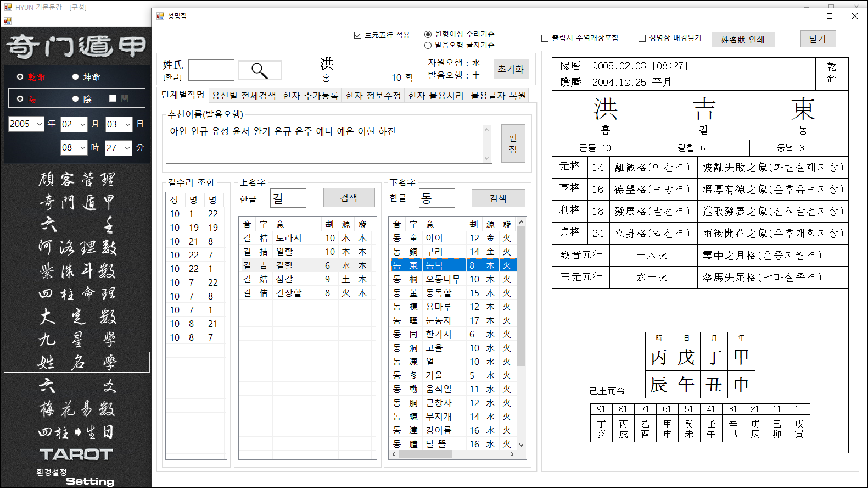Viewport: 868px width, 488px height.
Task: Open the 九星學 sidebar item
Action: 77,340
